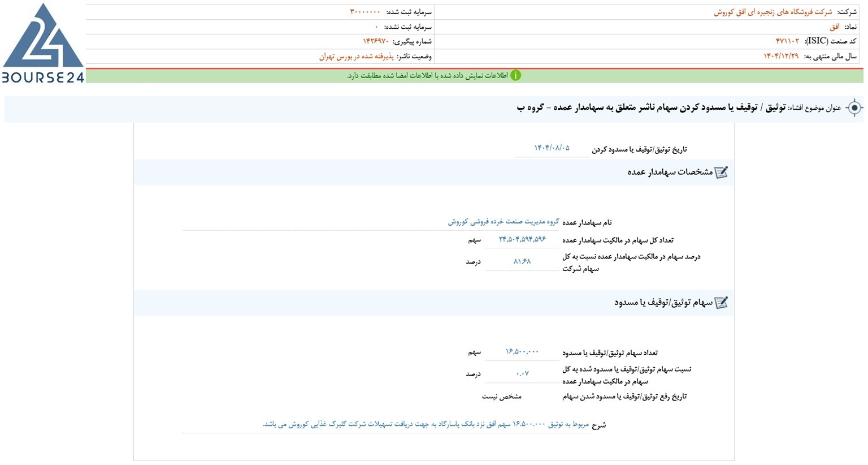Click the label 'سرمایه ثبت شده:'

(409, 12)
